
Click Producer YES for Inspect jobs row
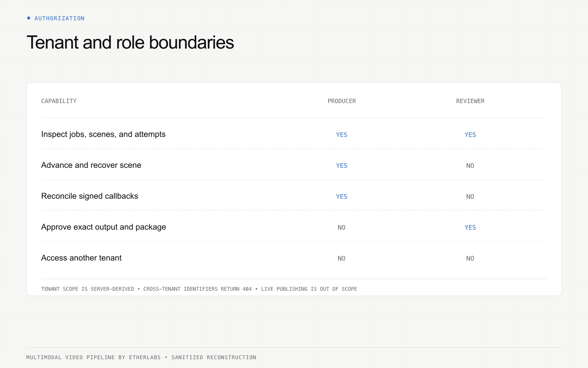coord(342,135)
